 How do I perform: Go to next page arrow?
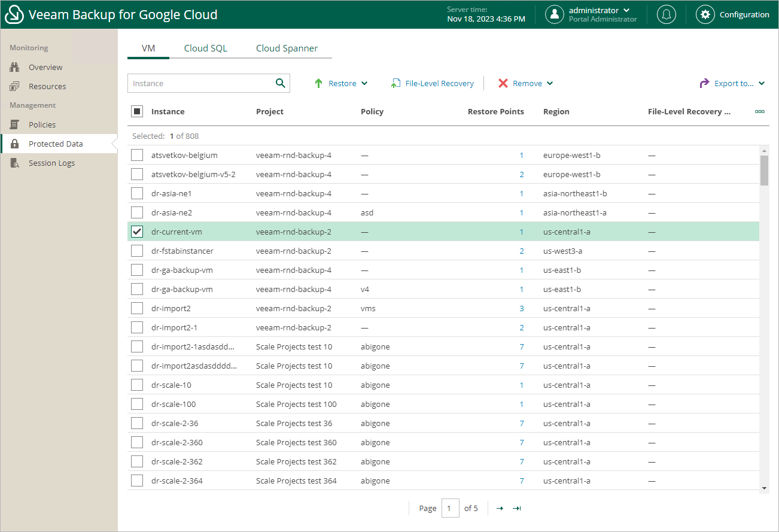point(500,508)
